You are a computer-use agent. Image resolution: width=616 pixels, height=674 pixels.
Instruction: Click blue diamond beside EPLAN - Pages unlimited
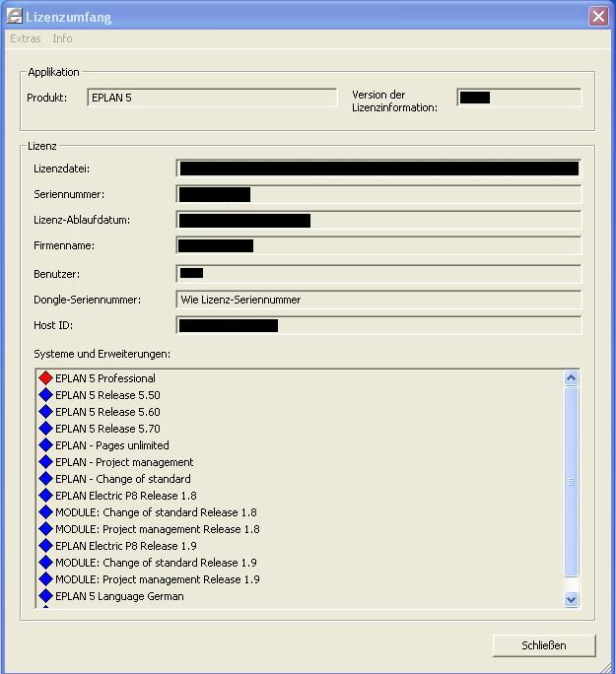[45, 445]
